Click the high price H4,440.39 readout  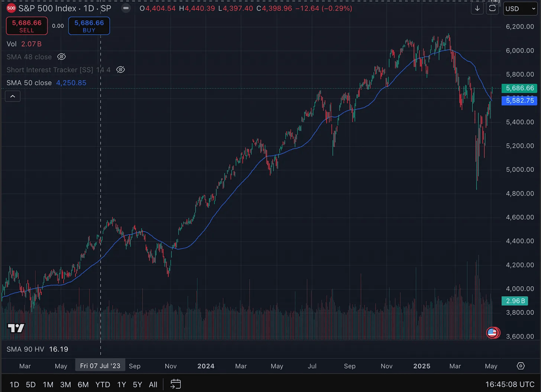pyautogui.click(x=197, y=8)
